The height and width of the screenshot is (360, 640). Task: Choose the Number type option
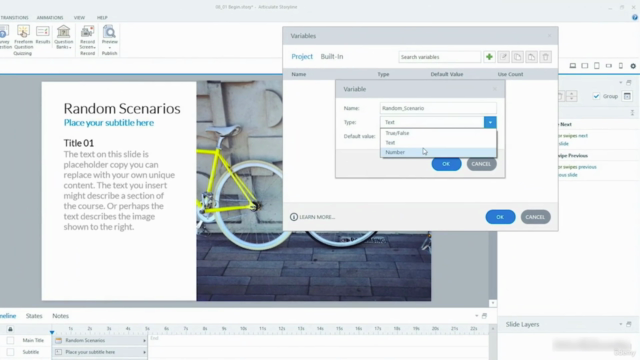438,152
